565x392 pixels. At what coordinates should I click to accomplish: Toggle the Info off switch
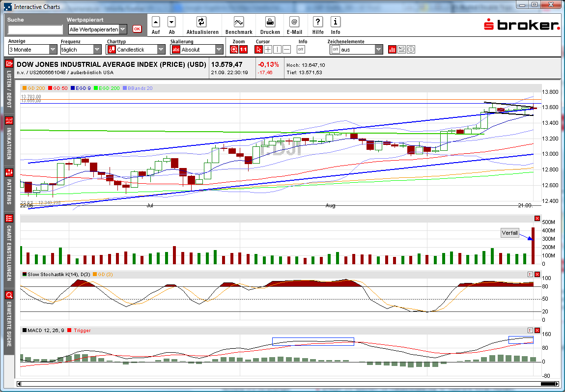(301, 49)
